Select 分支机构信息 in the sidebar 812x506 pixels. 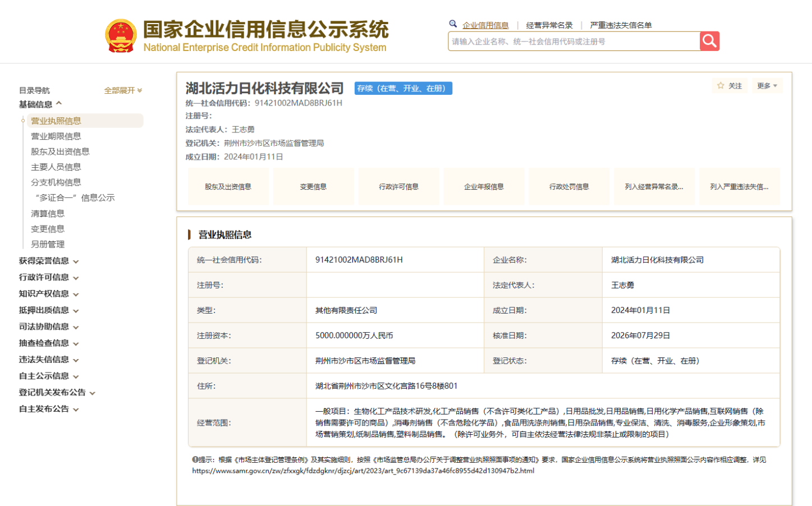(56, 182)
